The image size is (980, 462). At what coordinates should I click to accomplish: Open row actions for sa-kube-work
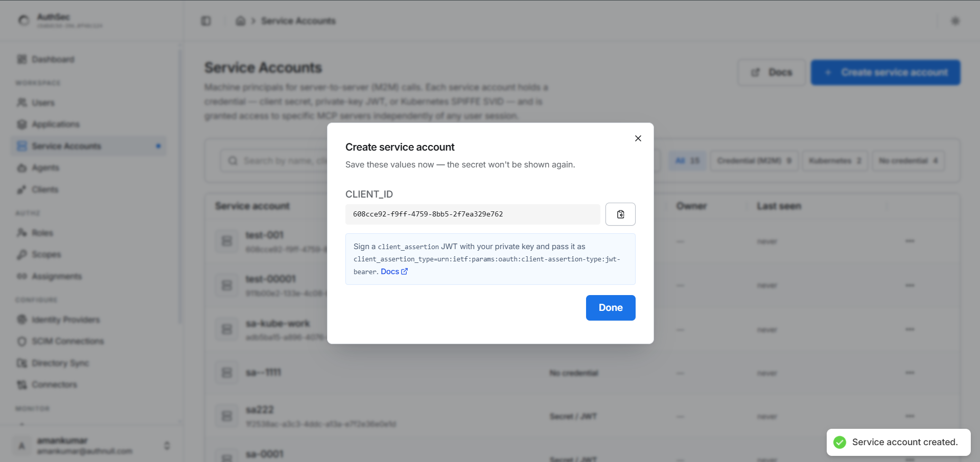point(909,329)
